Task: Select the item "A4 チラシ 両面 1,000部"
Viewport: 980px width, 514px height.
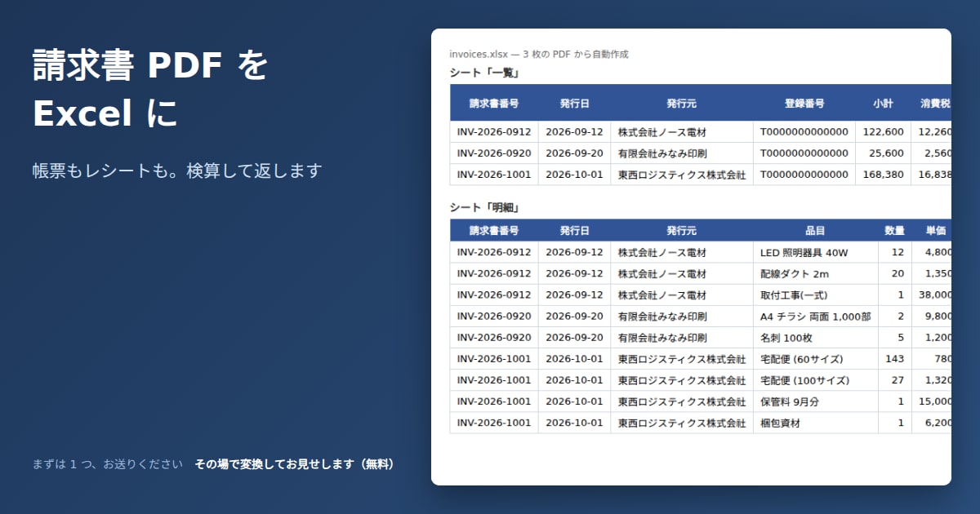Action: pyautogui.click(x=815, y=317)
